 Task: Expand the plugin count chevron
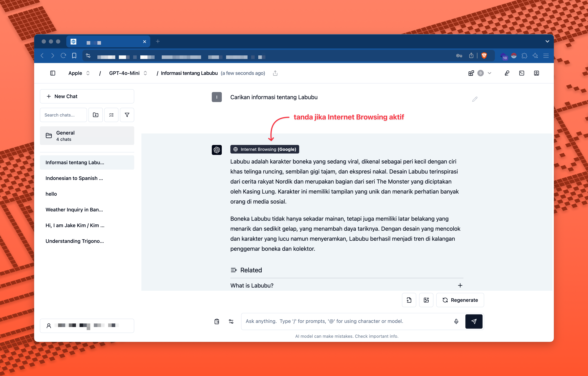pos(489,73)
